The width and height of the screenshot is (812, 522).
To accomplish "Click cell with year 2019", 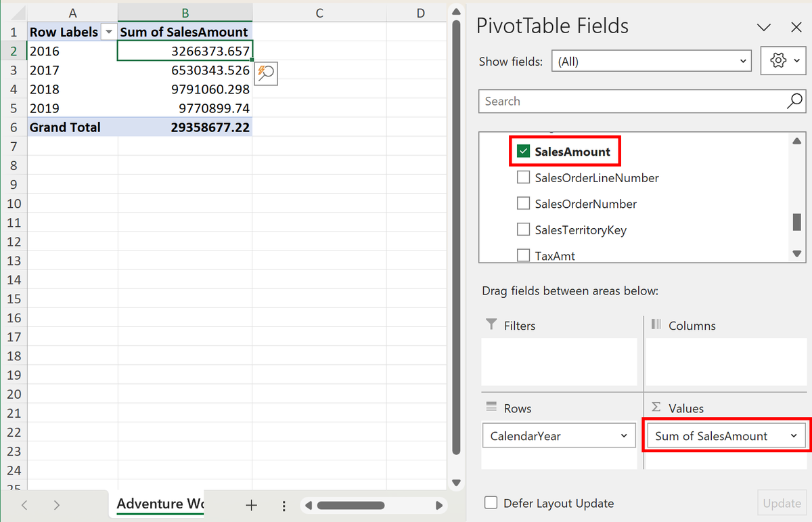I will click(x=72, y=108).
